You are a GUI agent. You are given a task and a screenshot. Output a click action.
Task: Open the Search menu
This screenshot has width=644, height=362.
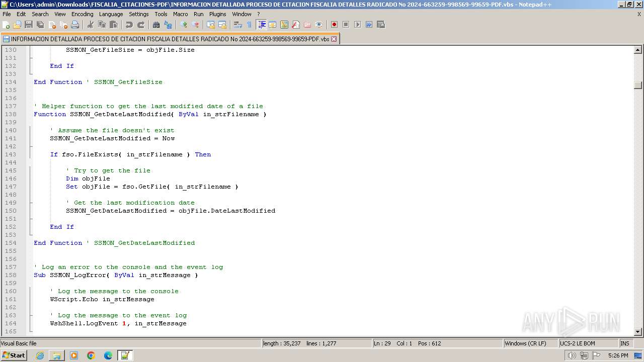click(40, 14)
